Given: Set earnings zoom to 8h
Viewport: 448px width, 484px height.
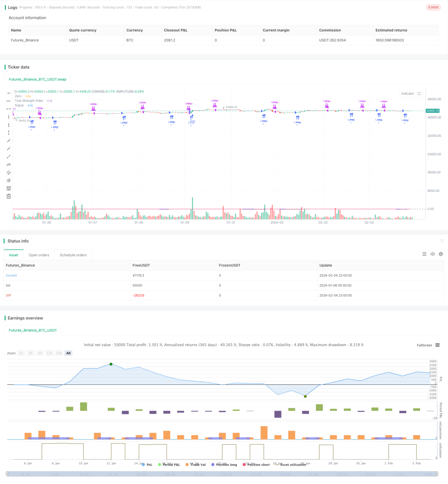Looking at the screenshot, I should (x=40, y=353).
